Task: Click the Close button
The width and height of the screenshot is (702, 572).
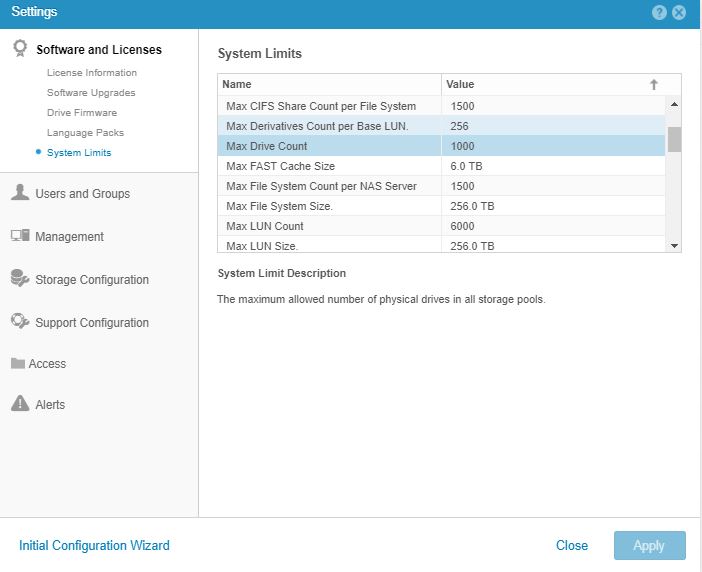Action: pos(572,545)
